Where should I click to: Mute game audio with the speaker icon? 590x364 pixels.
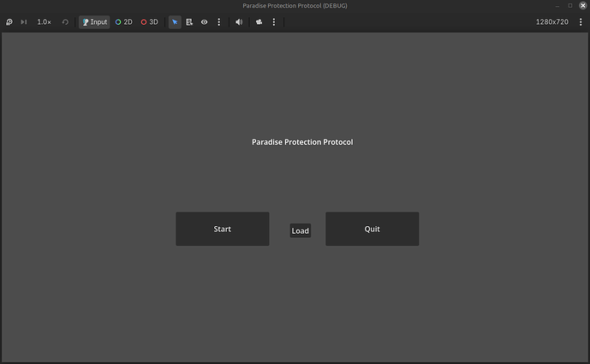239,22
